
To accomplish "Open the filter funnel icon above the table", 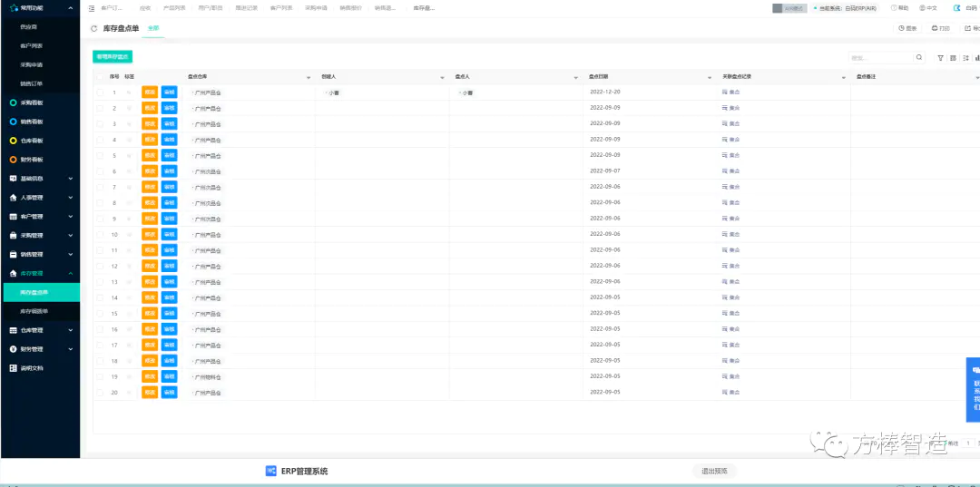I will coord(940,57).
